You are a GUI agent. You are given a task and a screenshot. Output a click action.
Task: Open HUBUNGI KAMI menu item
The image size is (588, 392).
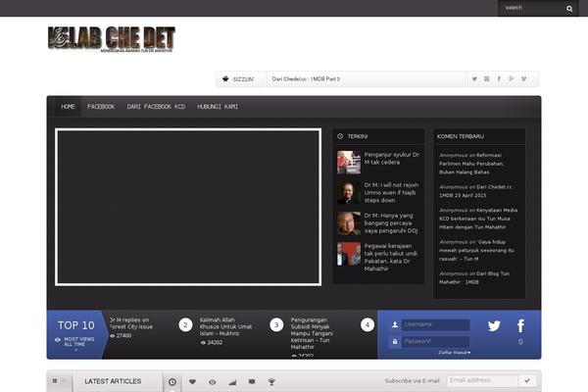coord(218,107)
